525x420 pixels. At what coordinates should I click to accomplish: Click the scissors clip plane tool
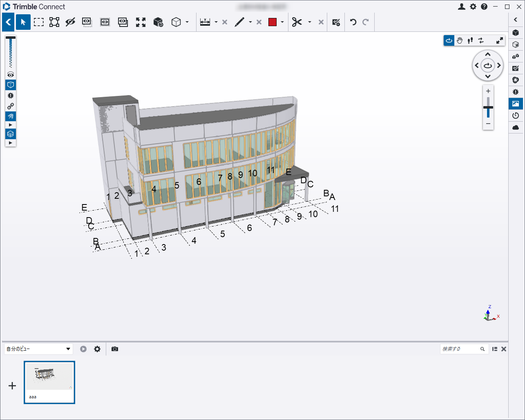pyautogui.click(x=297, y=22)
